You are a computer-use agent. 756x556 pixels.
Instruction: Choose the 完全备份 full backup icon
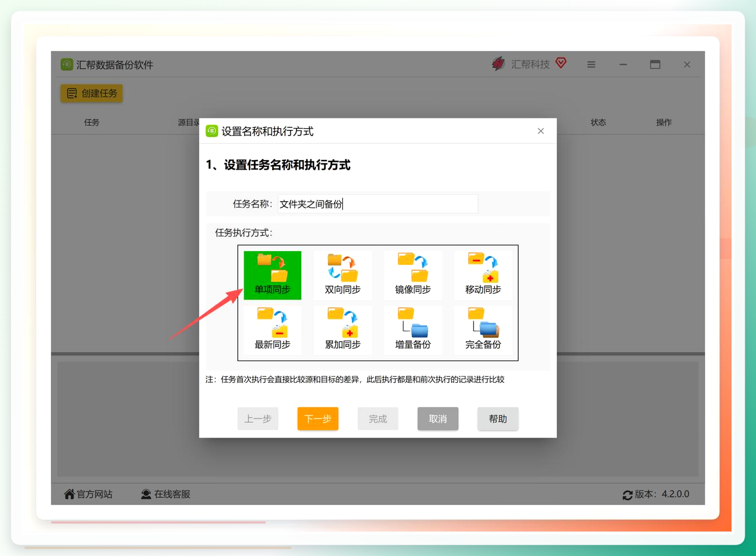coord(483,330)
